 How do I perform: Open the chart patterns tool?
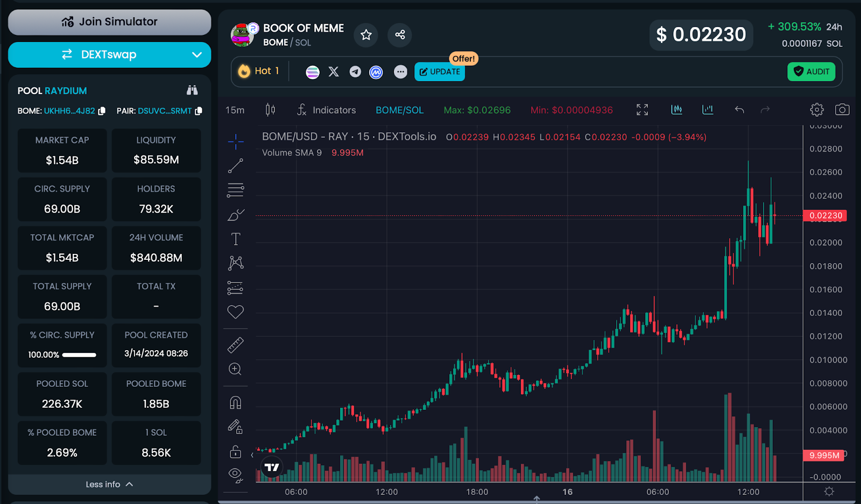click(236, 263)
